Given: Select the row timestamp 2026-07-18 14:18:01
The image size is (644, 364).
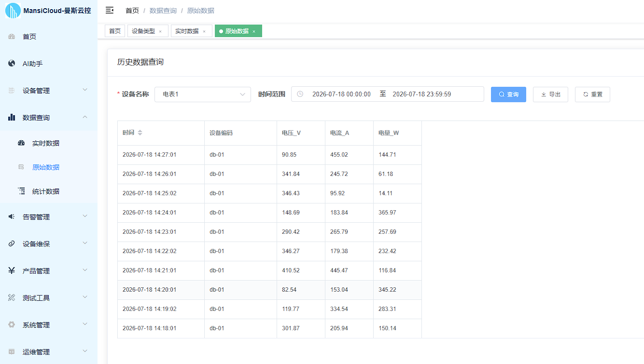Looking at the screenshot, I should [149, 328].
